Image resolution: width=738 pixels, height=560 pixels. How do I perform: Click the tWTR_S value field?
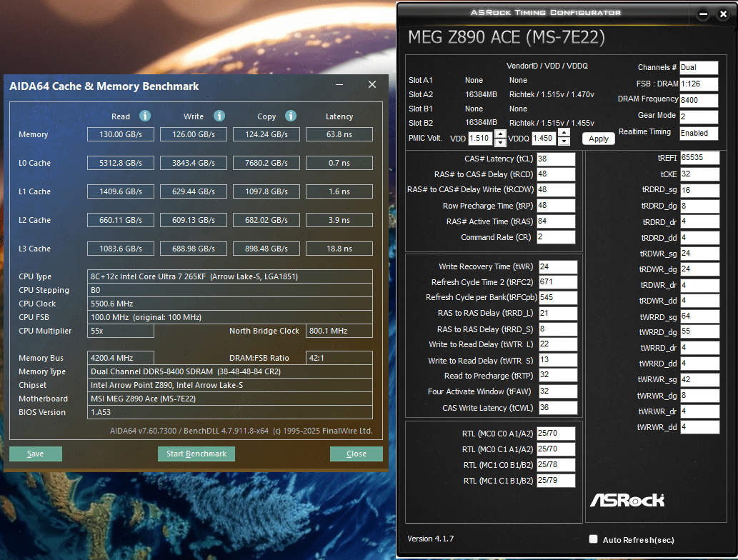point(558,360)
